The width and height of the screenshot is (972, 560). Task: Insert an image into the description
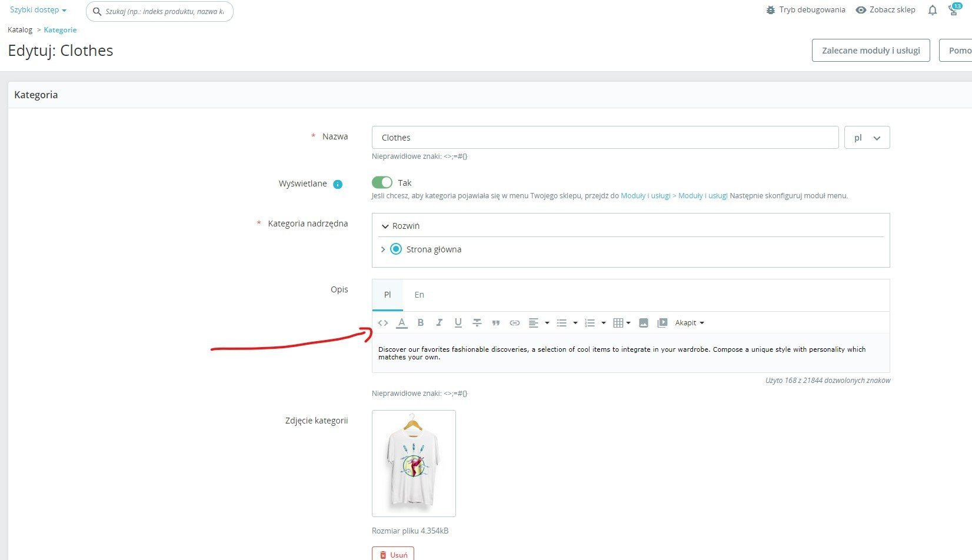[644, 323]
